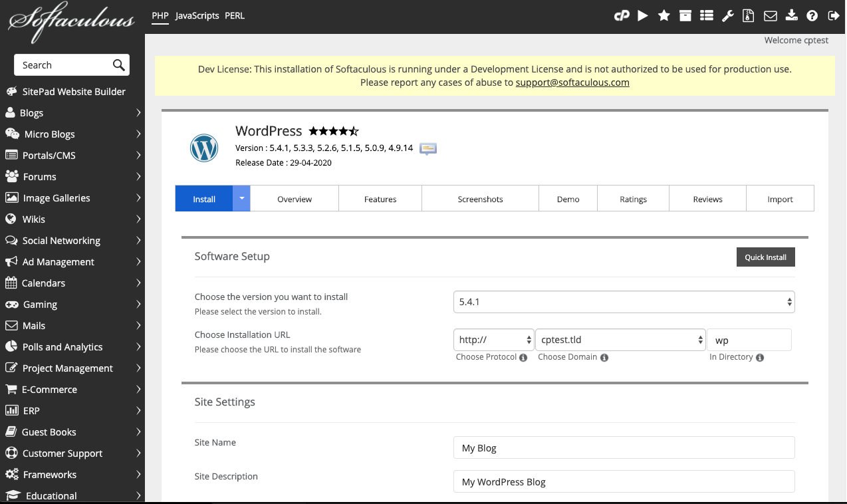This screenshot has width=847, height=504.
Task: Open the cptest.tld domain dropdown
Action: [x=620, y=340]
